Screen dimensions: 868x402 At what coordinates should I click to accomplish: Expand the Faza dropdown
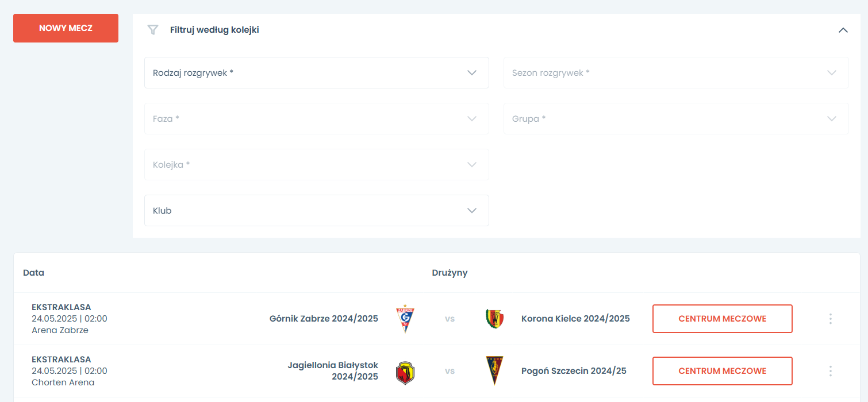click(316, 119)
